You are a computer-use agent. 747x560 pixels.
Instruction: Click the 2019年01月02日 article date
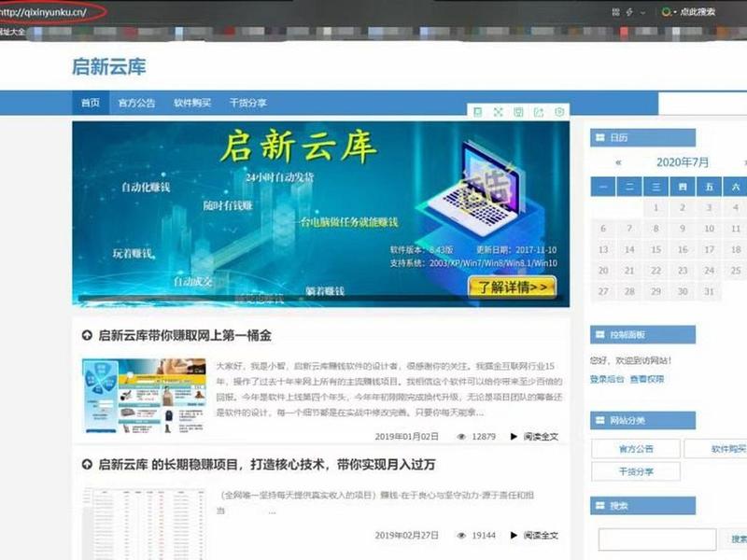pyautogui.click(x=406, y=436)
